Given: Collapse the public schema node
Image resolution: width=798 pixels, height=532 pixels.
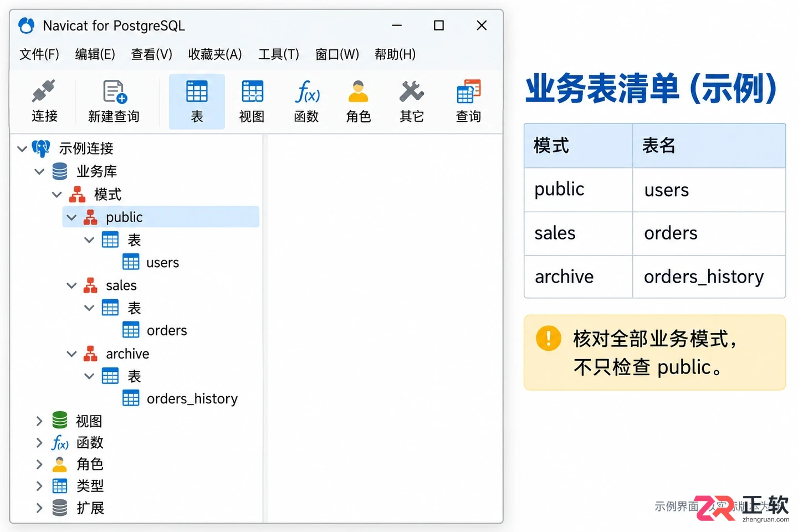Looking at the screenshot, I should tap(71, 217).
